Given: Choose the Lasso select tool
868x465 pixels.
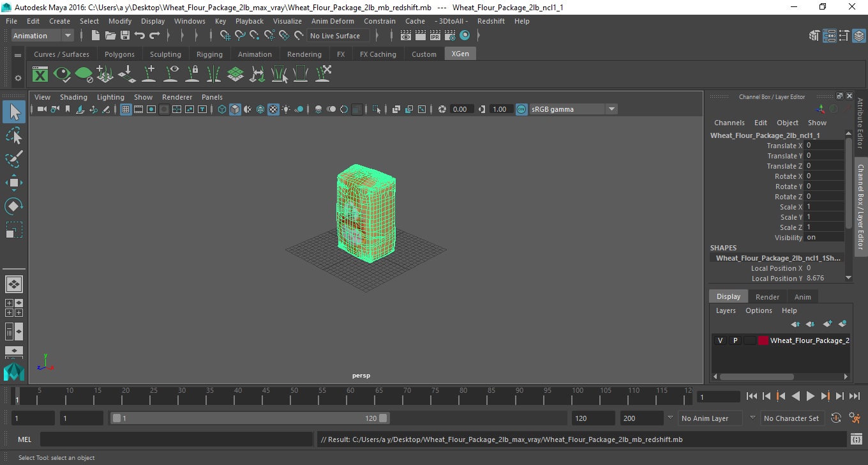Looking at the screenshot, I should 14,136.
